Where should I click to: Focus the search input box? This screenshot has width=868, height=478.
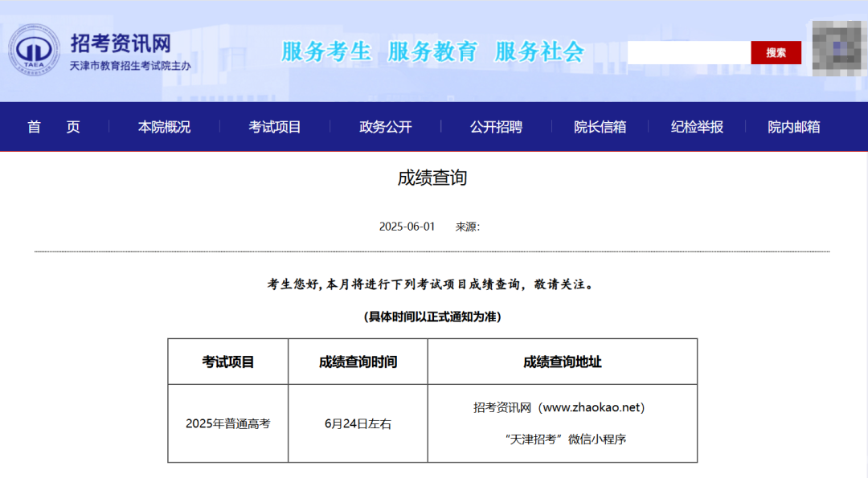tap(690, 52)
